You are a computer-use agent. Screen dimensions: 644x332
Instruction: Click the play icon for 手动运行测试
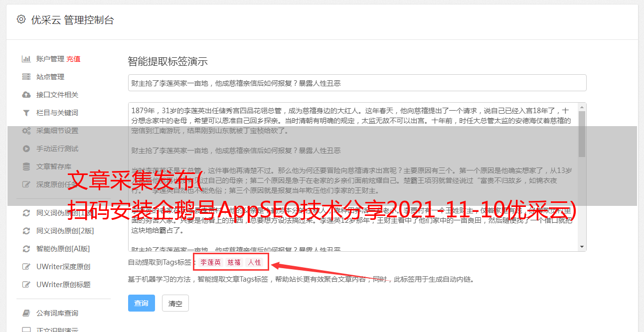(26, 149)
